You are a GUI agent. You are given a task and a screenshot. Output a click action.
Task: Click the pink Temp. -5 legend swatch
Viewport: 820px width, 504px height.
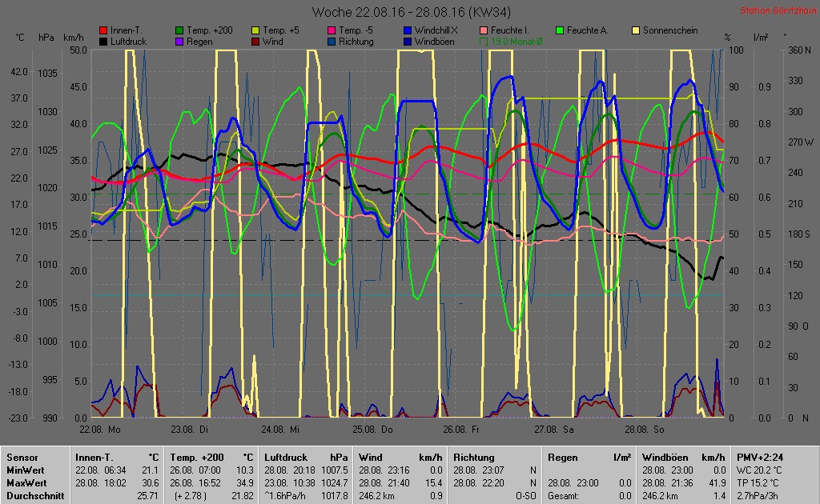pyautogui.click(x=332, y=31)
